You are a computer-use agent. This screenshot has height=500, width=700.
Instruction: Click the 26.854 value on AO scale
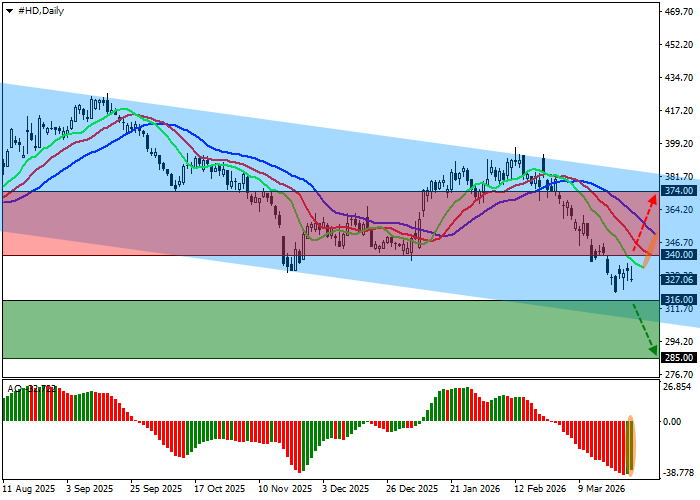tap(678, 387)
